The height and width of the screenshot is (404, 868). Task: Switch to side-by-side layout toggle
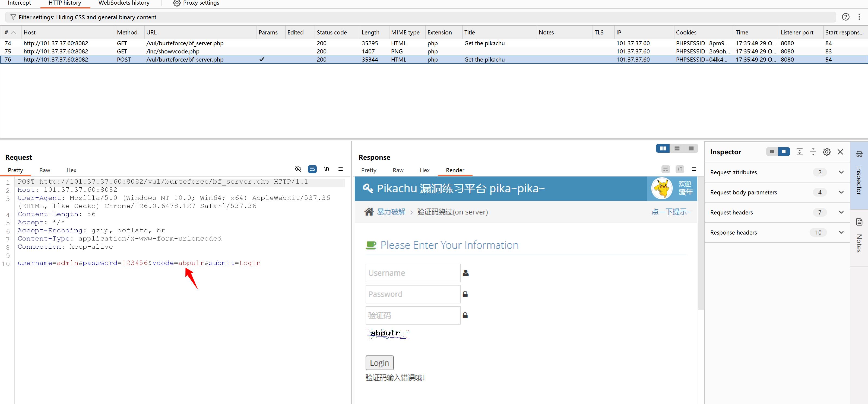(663, 149)
